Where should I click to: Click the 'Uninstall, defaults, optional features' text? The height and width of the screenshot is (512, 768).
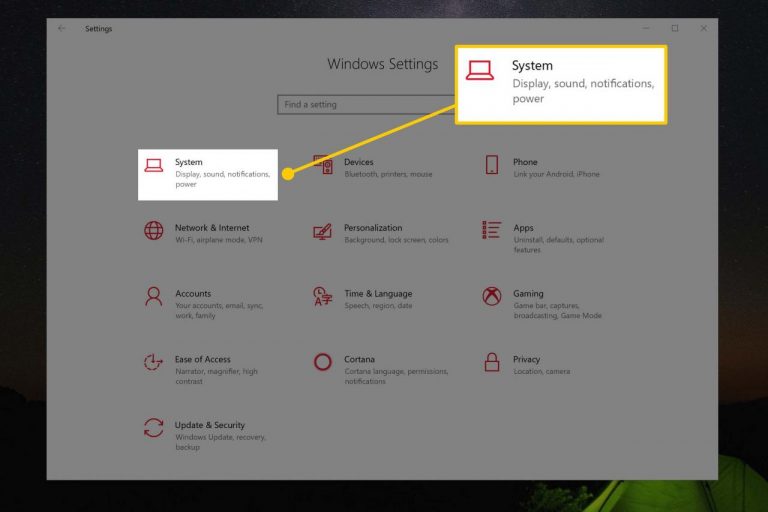click(x=558, y=245)
